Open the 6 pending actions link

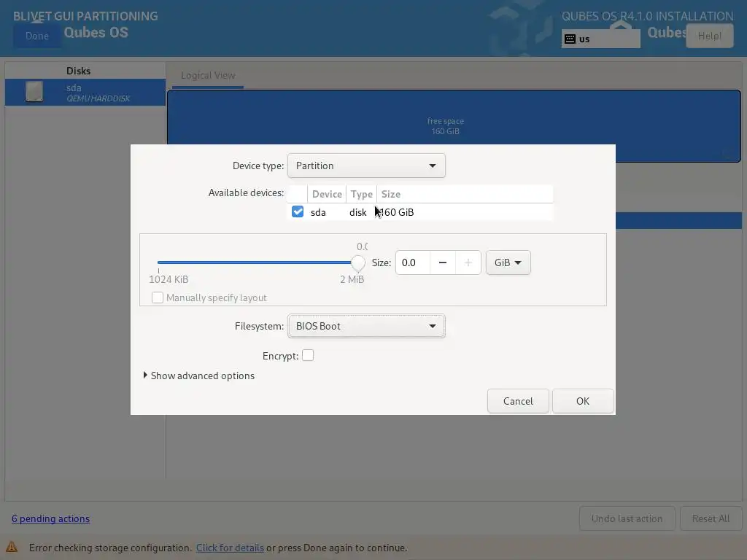click(x=50, y=518)
